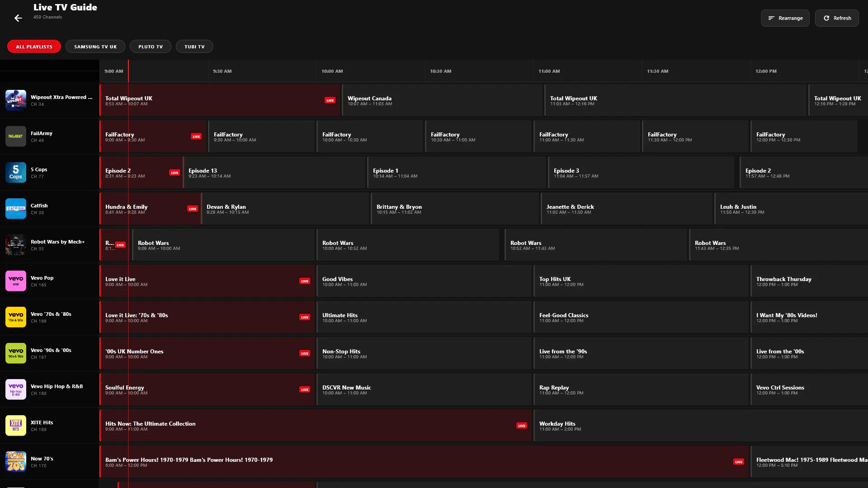Image resolution: width=868 pixels, height=488 pixels.
Task: Filter by Samsung TV UK playlist
Action: (95, 47)
